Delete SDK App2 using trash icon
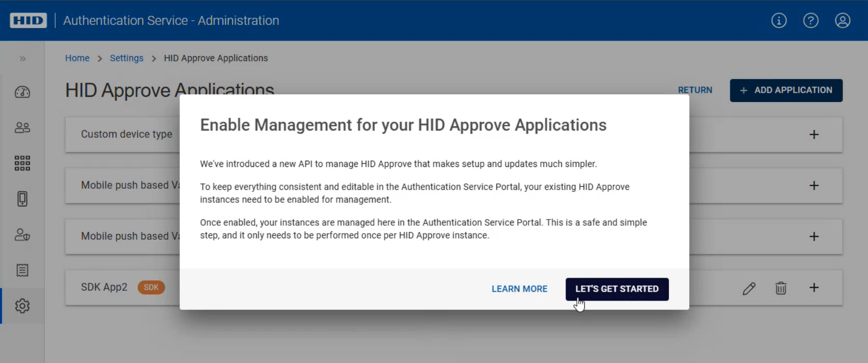The height and width of the screenshot is (363, 868). coord(781,288)
